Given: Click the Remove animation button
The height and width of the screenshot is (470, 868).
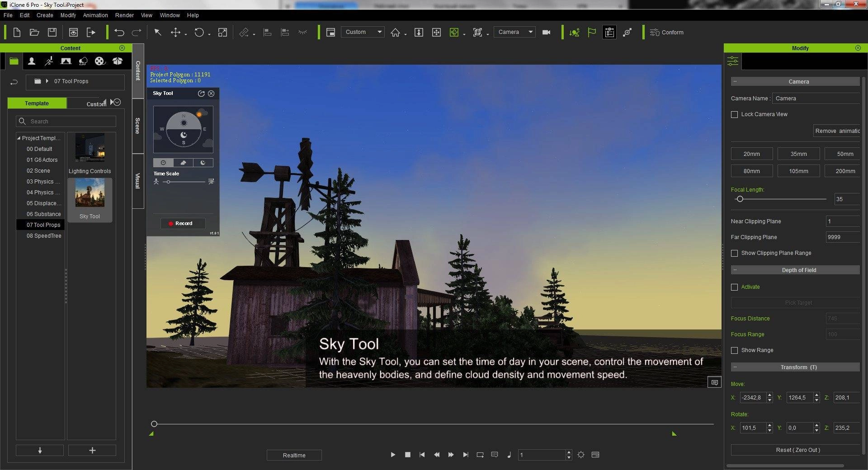Looking at the screenshot, I should 837,131.
